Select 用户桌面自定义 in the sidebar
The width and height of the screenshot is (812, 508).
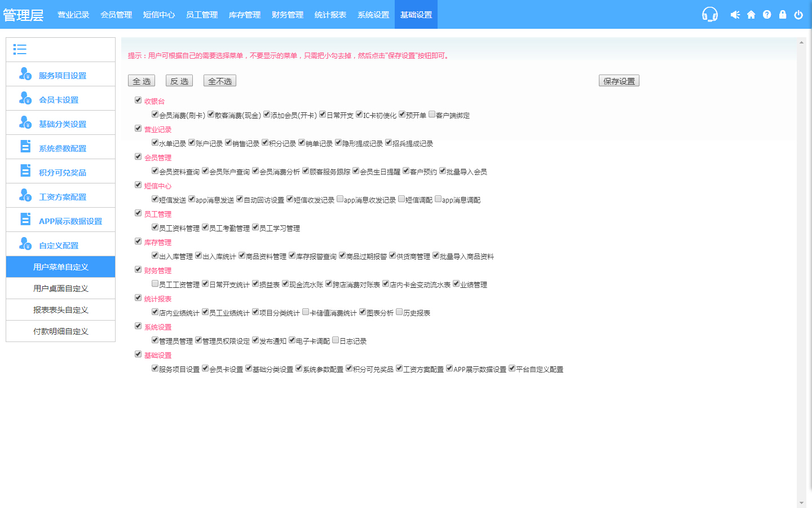click(60, 288)
